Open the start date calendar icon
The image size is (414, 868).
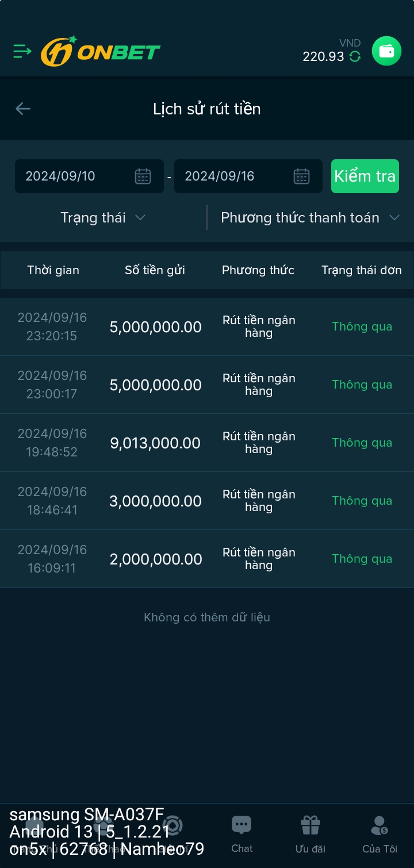point(143,176)
